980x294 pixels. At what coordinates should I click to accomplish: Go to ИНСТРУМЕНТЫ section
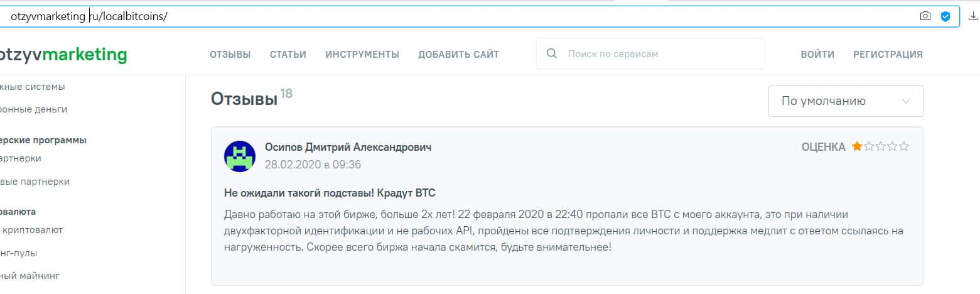tap(362, 55)
